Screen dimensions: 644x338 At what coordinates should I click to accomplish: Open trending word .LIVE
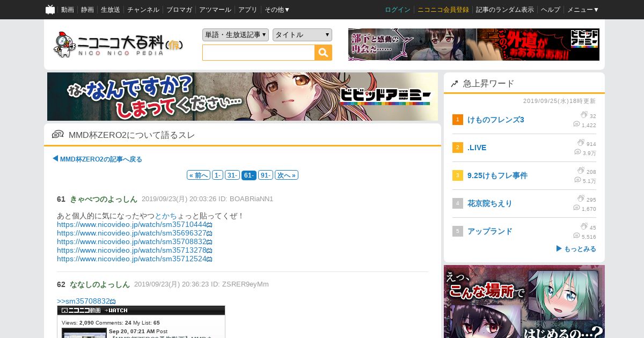(477, 148)
